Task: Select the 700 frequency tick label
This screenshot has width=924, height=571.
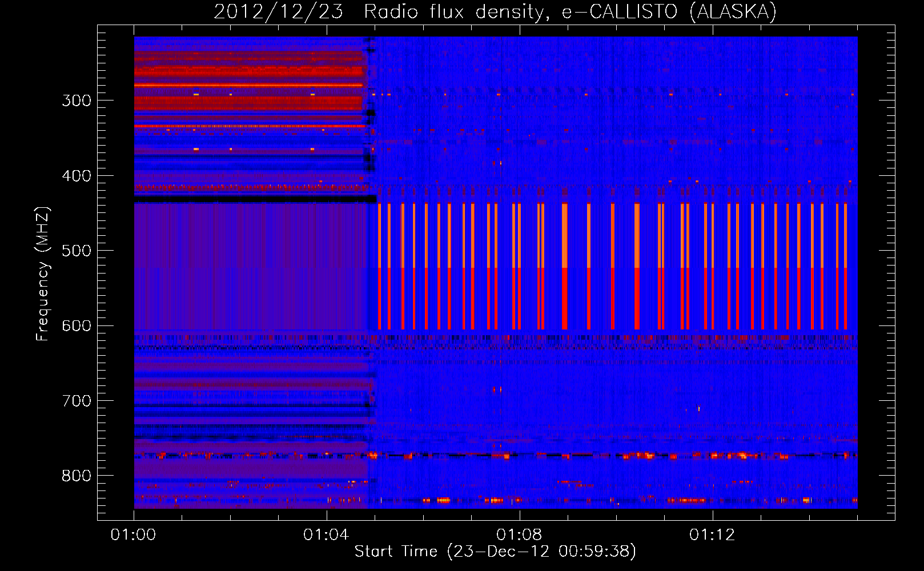Action: pos(77,401)
